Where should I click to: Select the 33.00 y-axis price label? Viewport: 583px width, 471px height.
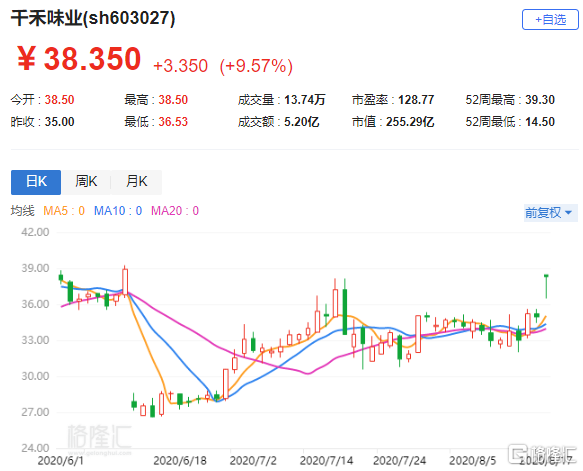coord(35,340)
